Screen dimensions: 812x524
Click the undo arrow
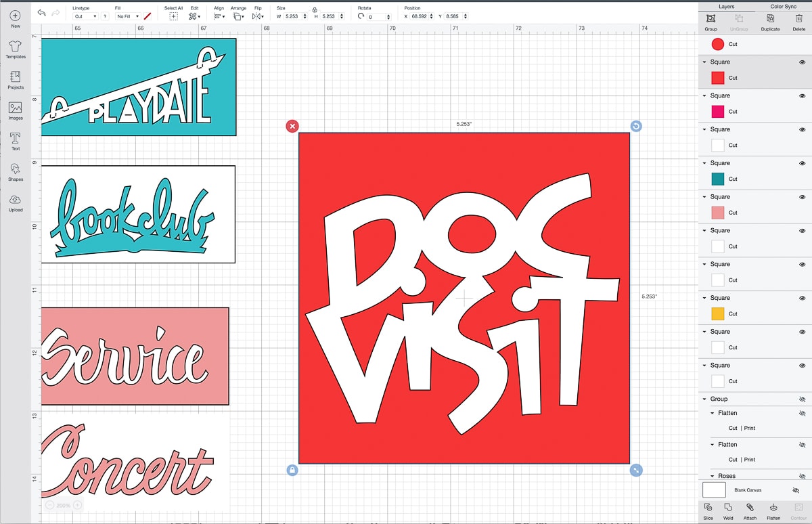coord(42,13)
